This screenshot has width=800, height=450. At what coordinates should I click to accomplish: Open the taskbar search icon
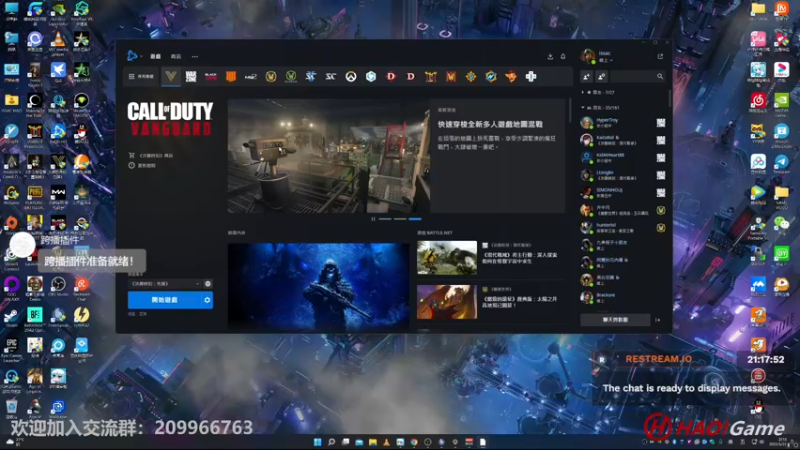click(x=332, y=442)
